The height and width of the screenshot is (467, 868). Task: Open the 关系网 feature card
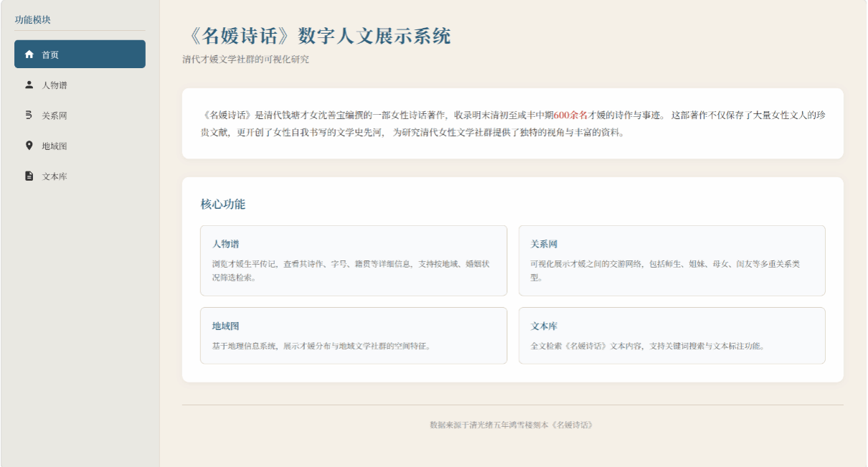(672, 260)
